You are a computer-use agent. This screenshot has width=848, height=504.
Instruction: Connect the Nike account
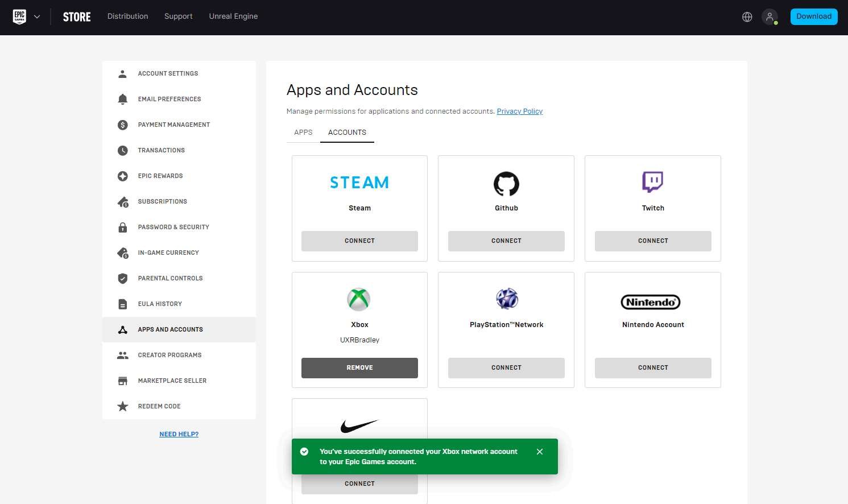coord(359,484)
